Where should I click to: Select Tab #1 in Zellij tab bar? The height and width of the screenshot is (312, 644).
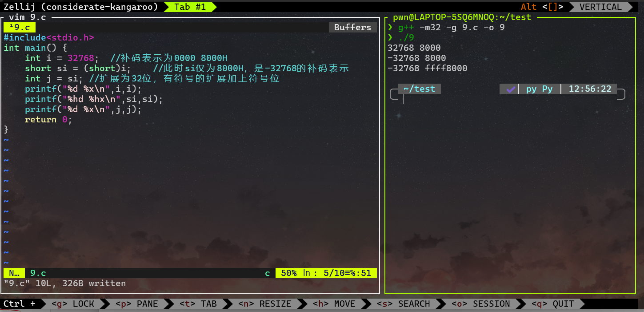point(190,7)
